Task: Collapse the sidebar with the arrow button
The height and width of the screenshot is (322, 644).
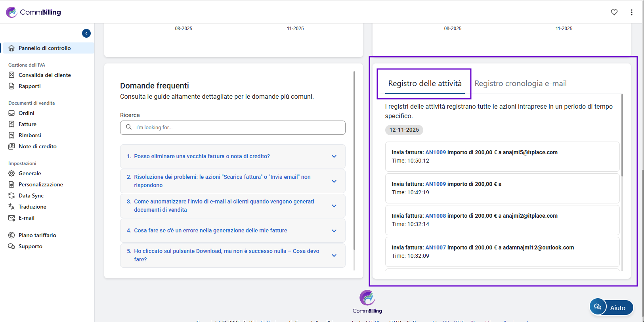Action: (86, 33)
